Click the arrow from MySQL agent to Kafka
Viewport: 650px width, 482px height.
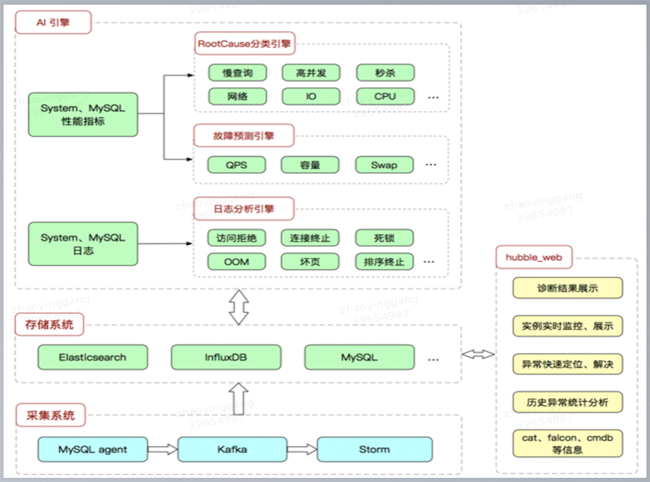point(162,449)
